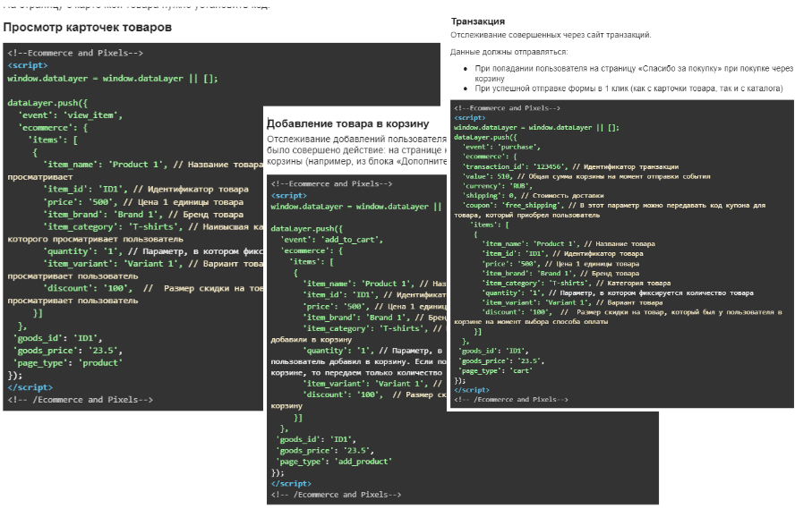Select the 'transaction_id': '123456' line

570,166
